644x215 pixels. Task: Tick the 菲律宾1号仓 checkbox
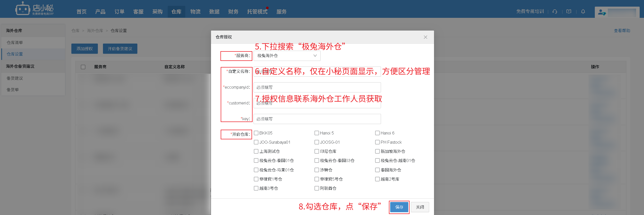(x=256, y=179)
